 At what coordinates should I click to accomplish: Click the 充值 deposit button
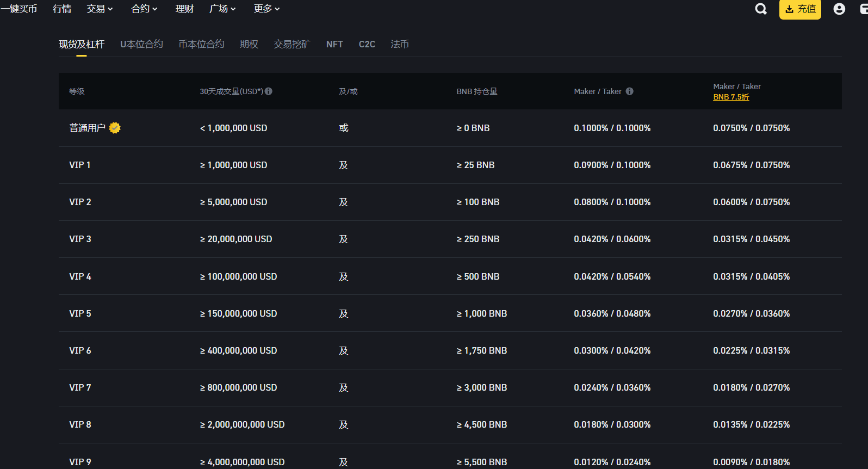tap(800, 9)
